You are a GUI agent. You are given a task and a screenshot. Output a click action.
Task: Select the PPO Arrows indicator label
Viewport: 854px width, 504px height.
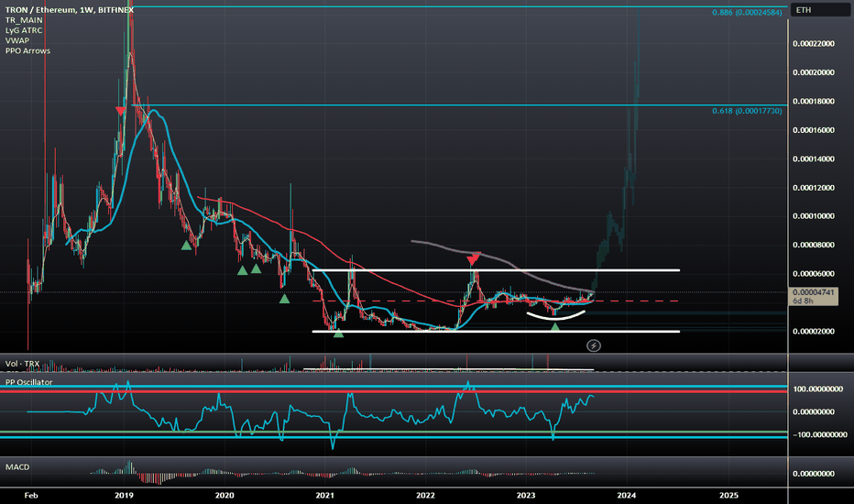(27, 50)
